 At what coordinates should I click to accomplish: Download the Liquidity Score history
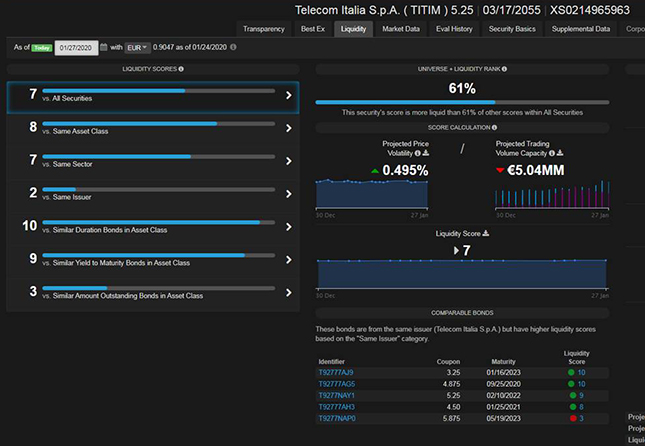click(486, 233)
